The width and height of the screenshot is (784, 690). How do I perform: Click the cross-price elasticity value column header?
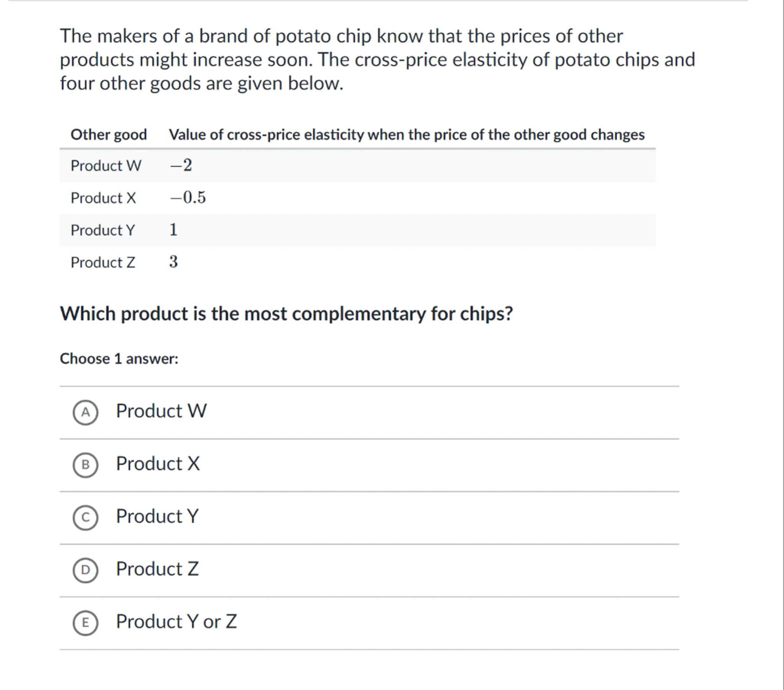click(407, 135)
